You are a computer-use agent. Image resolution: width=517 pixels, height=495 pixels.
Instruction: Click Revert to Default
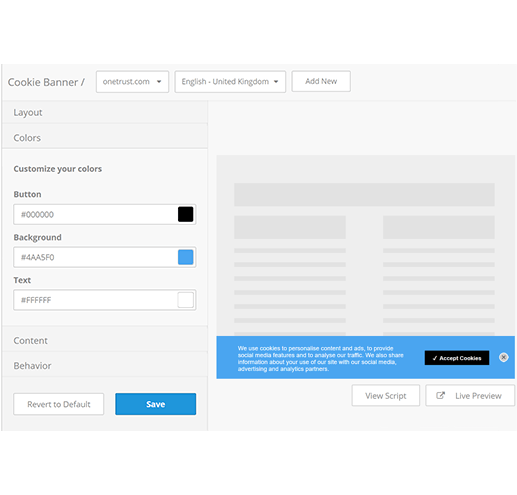(59, 404)
